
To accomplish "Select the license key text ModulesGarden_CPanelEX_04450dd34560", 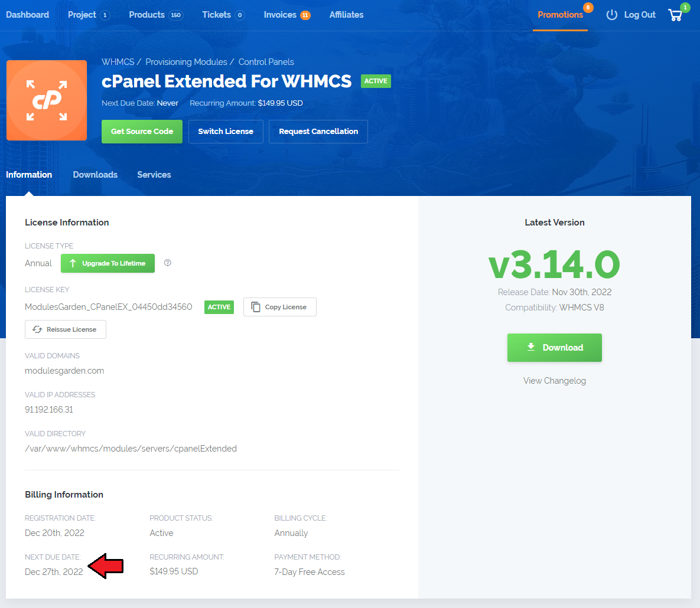I will click(109, 307).
